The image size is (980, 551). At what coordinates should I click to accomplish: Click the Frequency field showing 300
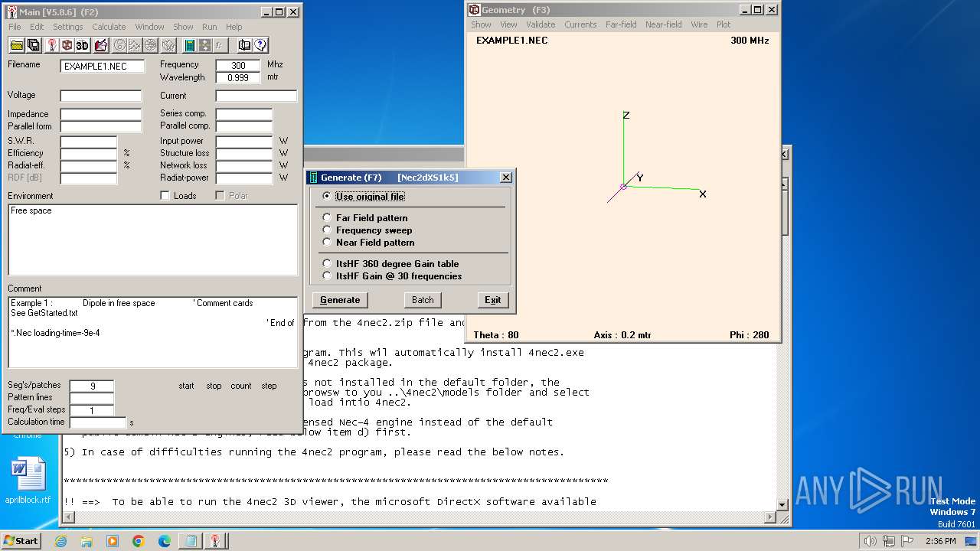[238, 65]
